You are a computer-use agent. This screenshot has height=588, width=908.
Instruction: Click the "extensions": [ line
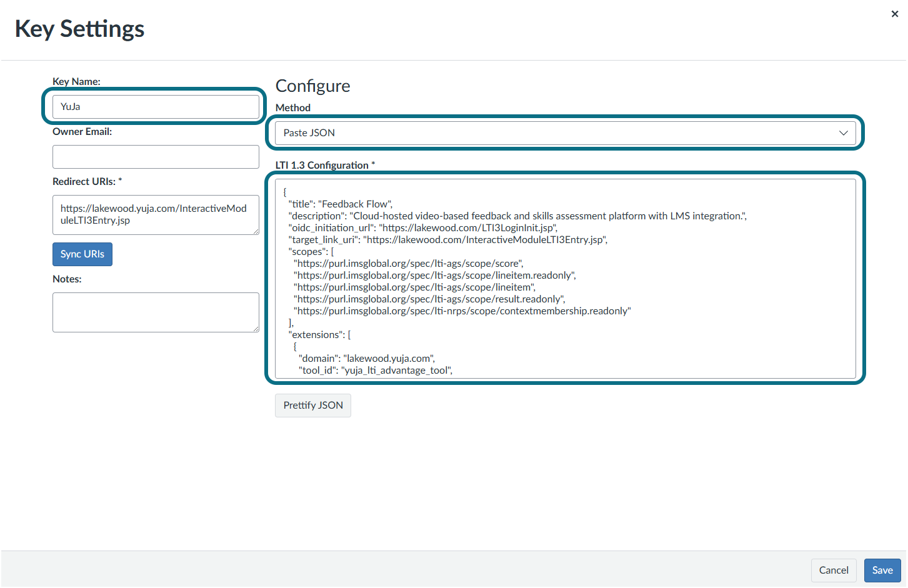tap(319, 335)
